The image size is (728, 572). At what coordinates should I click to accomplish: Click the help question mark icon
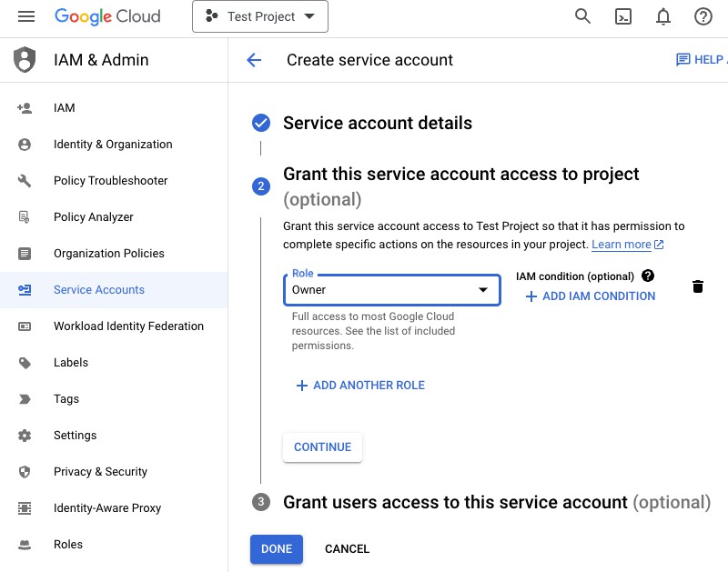[703, 16]
